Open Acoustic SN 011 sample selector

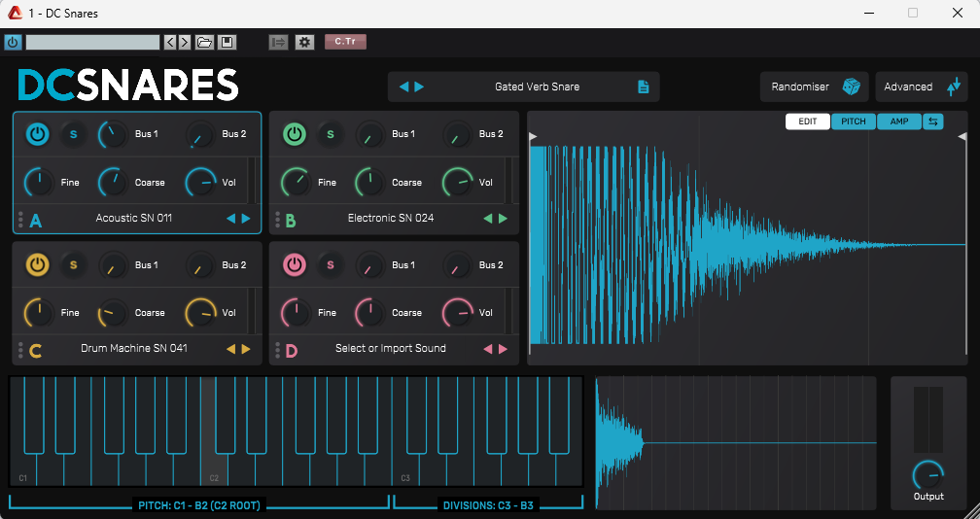point(134,218)
